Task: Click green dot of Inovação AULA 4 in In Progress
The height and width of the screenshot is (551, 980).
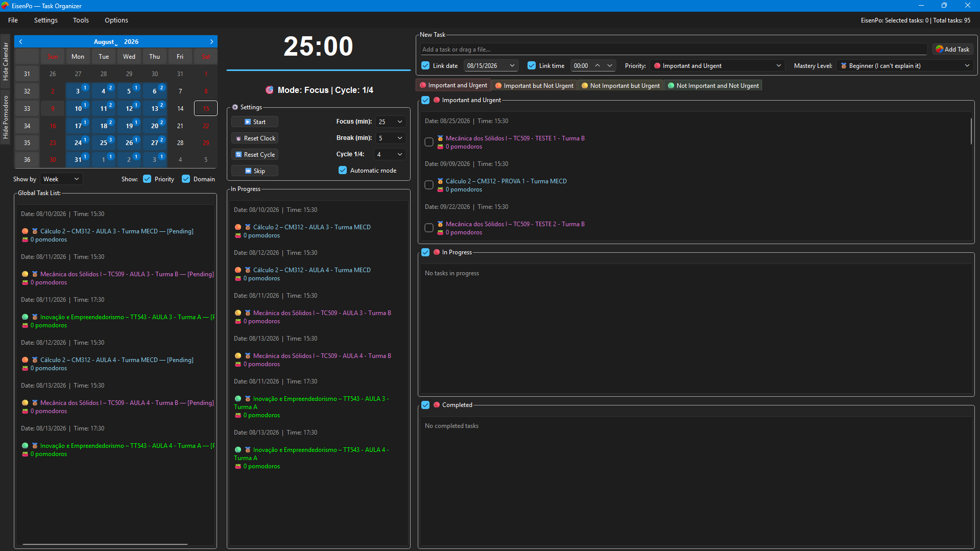Action: [238, 450]
